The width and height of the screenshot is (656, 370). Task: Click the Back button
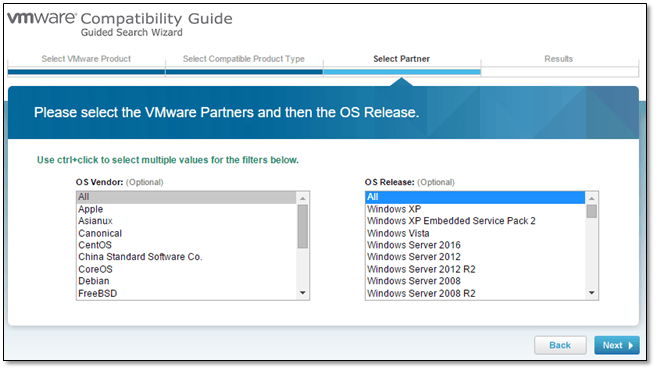[x=560, y=345]
